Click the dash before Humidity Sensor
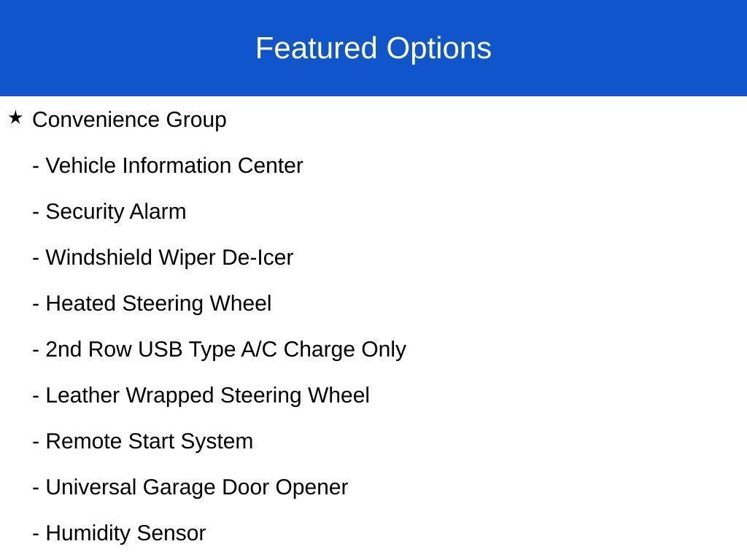747x560 pixels. (x=36, y=534)
